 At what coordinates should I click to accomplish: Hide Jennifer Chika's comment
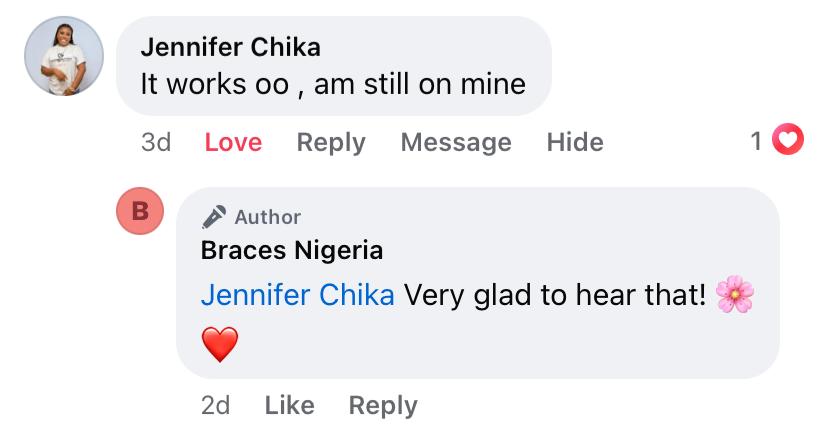click(575, 142)
